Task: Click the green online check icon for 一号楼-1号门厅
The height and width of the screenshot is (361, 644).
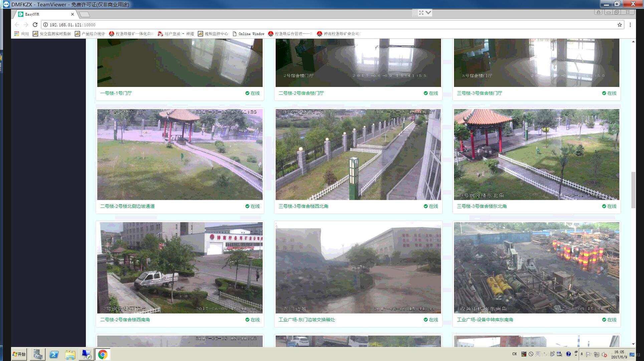Action: pyautogui.click(x=247, y=93)
